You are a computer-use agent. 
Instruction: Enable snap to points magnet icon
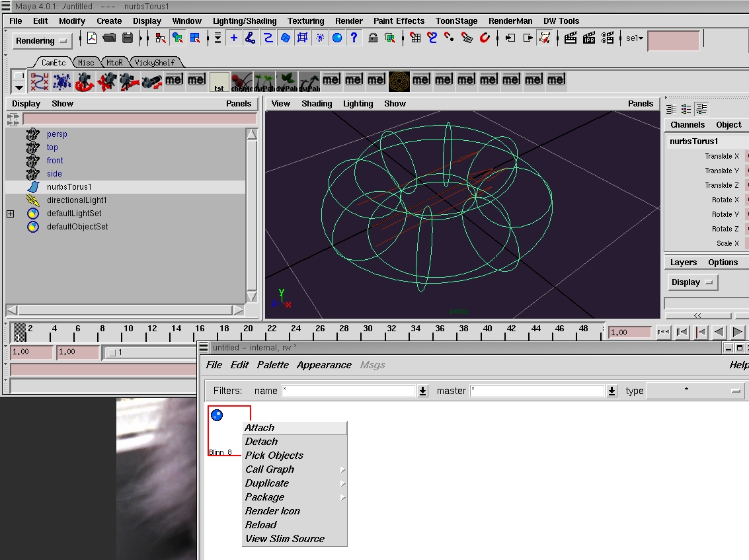450,38
